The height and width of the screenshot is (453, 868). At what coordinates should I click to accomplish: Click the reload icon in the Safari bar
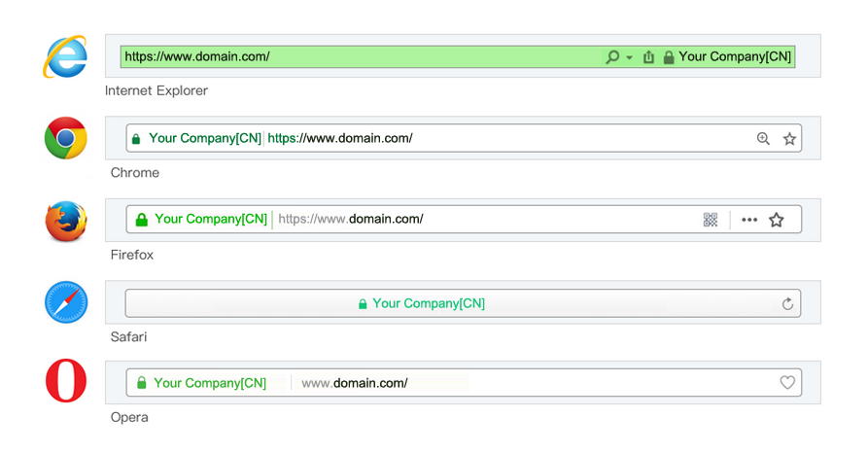coord(787,303)
